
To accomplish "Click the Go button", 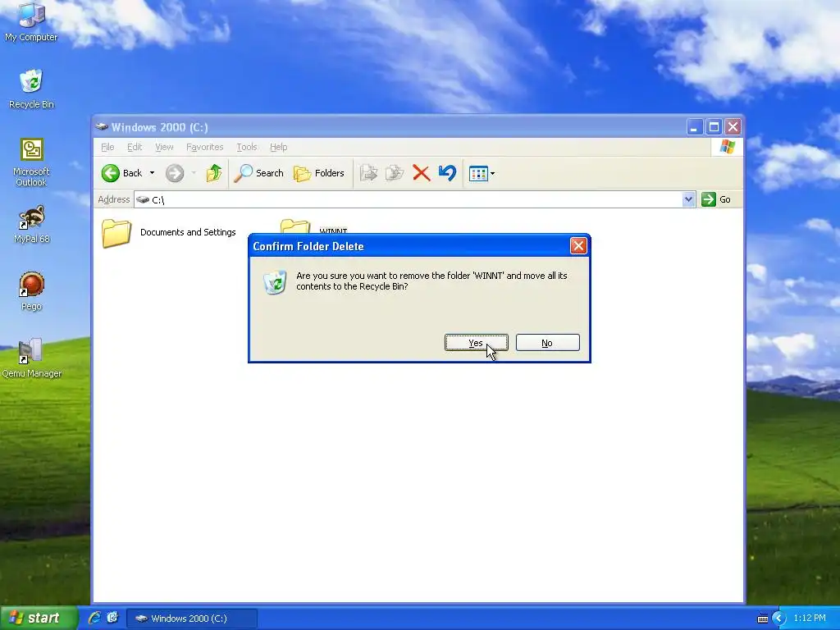I will [716, 199].
